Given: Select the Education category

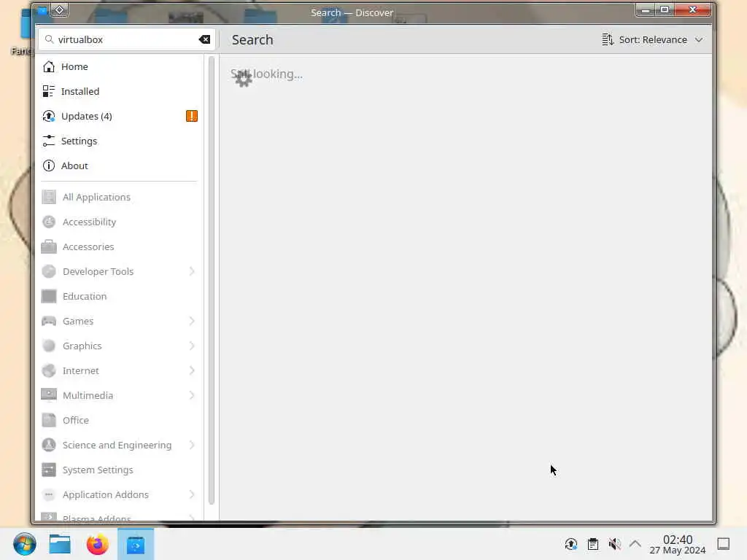Looking at the screenshot, I should click(119, 296).
